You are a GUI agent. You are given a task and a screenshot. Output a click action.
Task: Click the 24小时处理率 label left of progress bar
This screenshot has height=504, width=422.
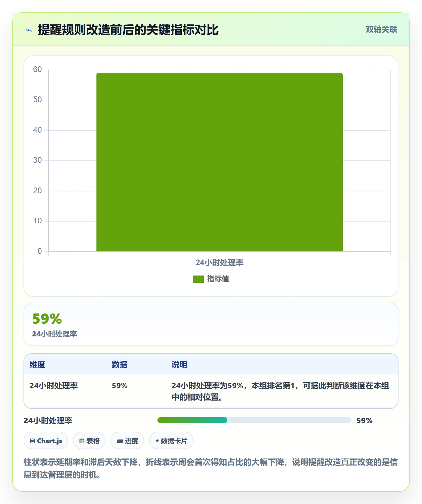(x=48, y=421)
